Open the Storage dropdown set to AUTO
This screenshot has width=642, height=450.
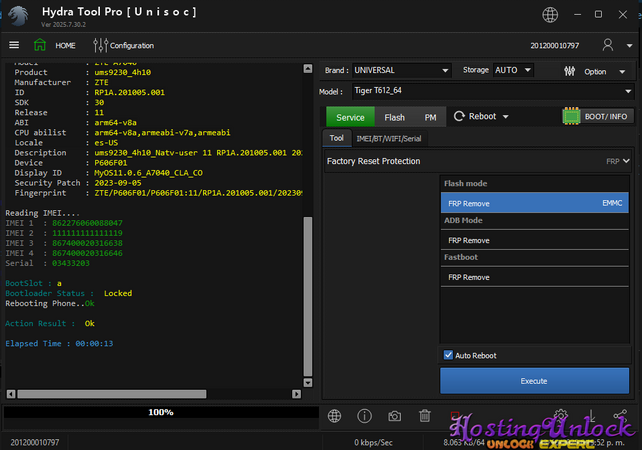point(513,71)
